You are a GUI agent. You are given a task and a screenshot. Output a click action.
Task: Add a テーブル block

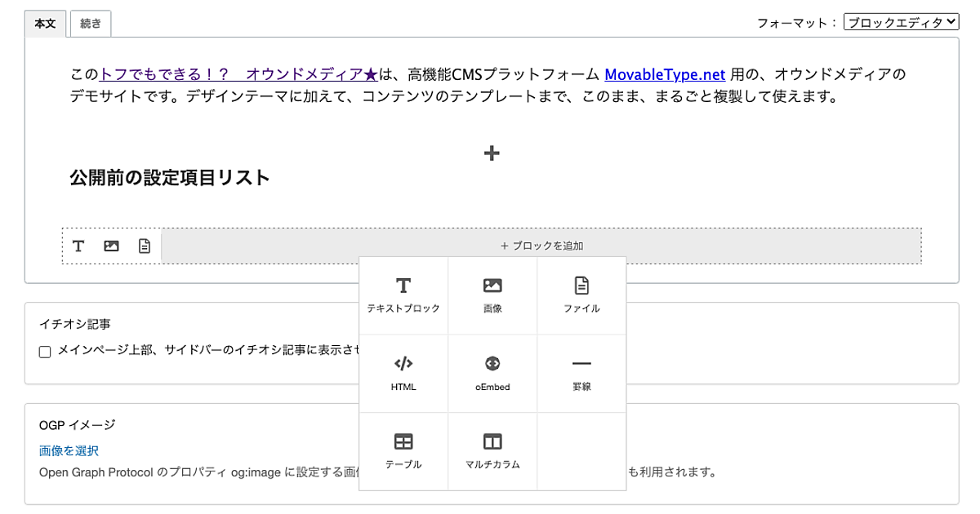403,451
